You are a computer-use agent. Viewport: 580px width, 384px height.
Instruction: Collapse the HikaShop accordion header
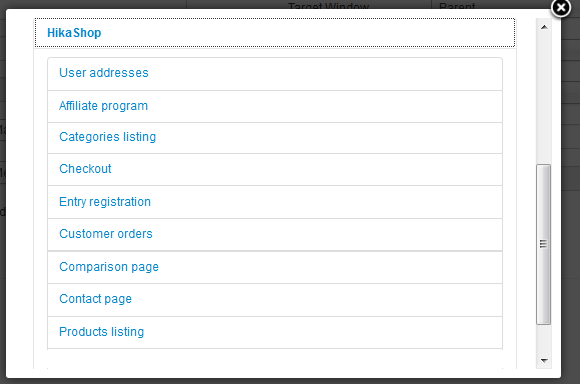[275, 33]
